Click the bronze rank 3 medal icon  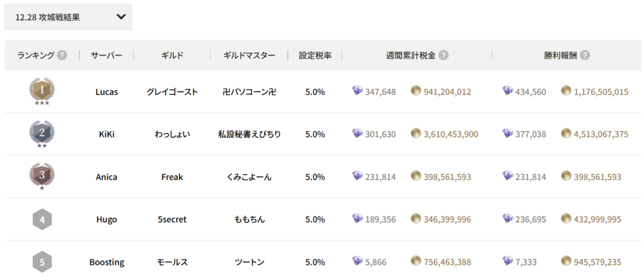(42, 176)
